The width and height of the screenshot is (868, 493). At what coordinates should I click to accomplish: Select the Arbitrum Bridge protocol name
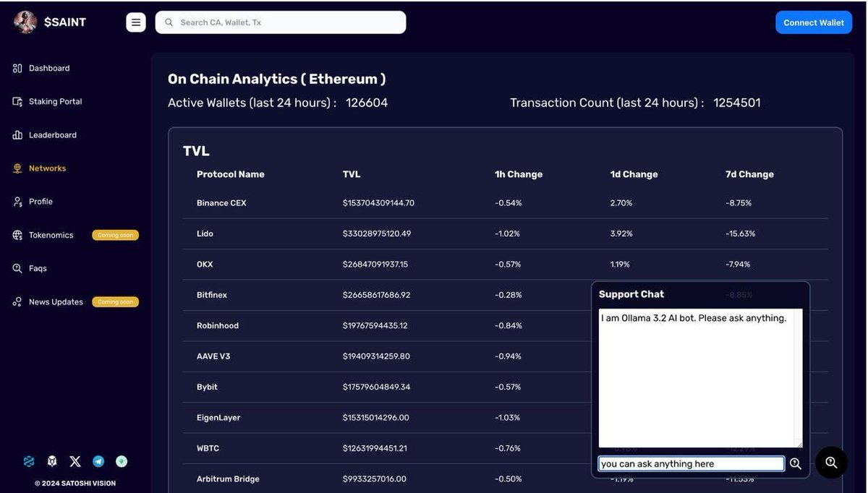tap(228, 479)
